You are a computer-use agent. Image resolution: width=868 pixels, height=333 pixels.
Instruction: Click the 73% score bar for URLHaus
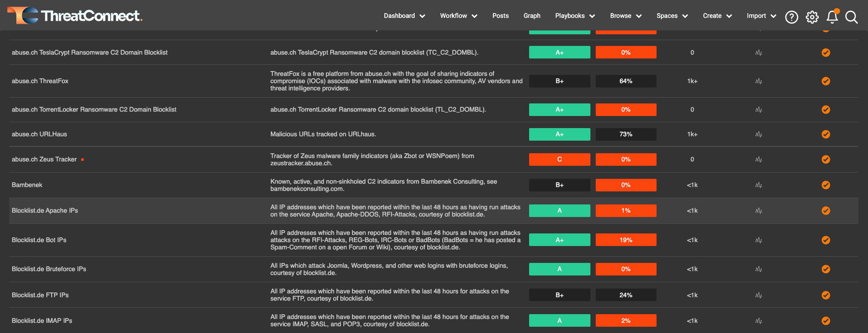[x=626, y=134]
